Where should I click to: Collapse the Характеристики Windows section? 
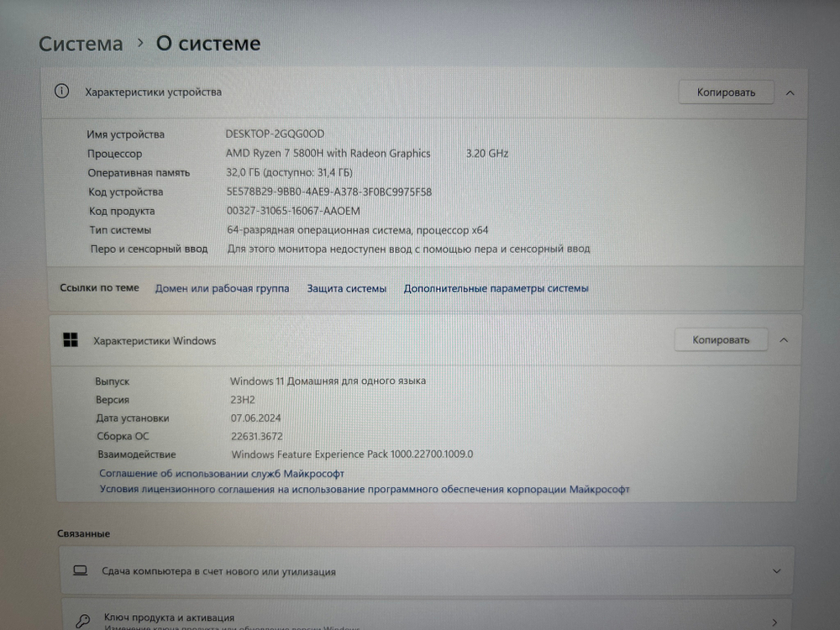(784, 339)
